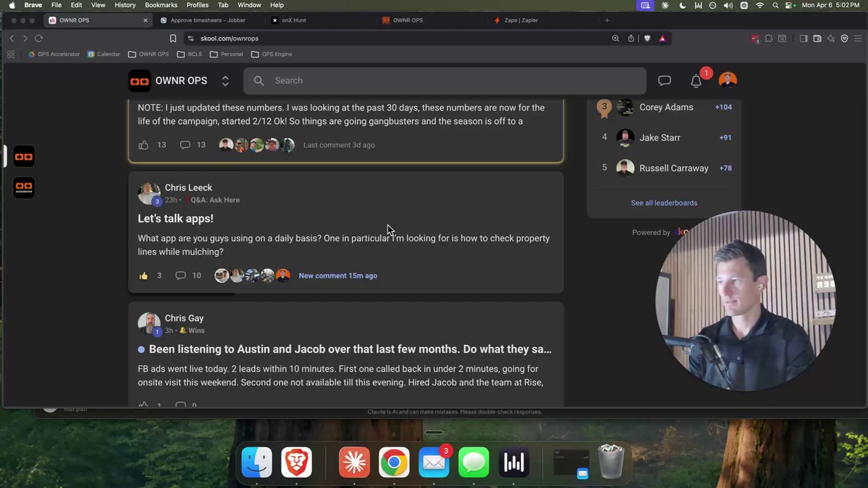868x488 pixels.
Task: Open See all leaderboards link
Action: click(664, 203)
